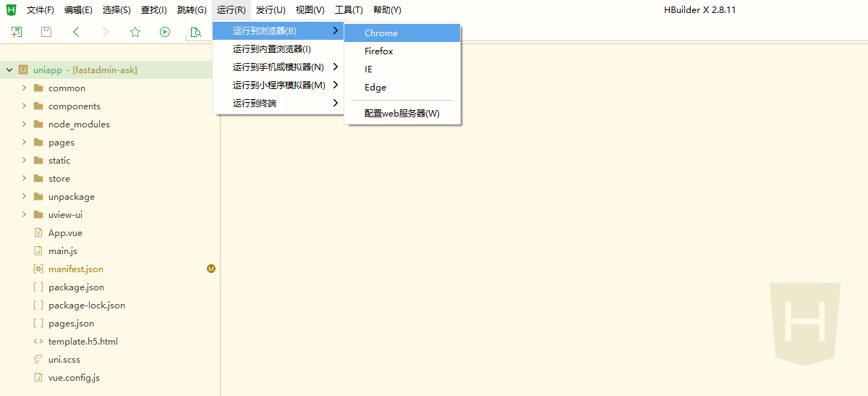Open 配置web服务器(W) option

coord(402,114)
